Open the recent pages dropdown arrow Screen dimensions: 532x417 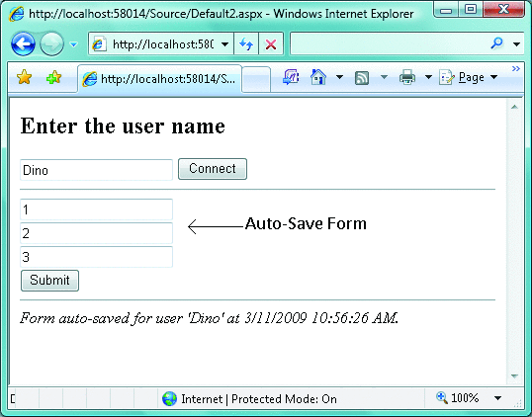(x=73, y=44)
